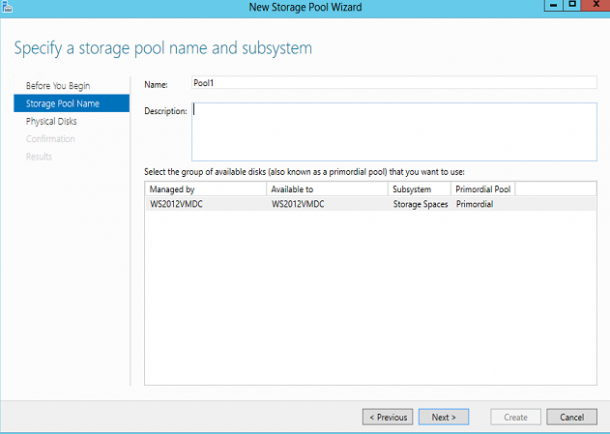Close the wizard with the X button
The width and height of the screenshot is (610, 434).
(596, 5)
